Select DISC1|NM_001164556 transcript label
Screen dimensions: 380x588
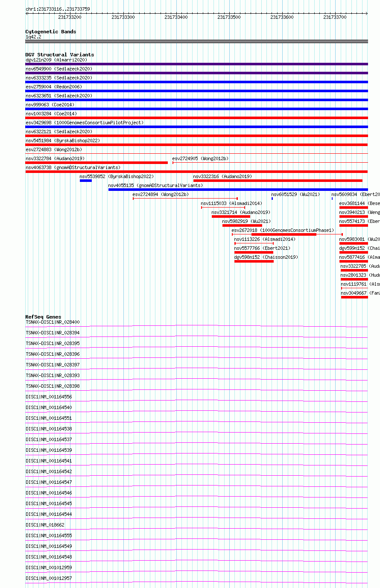[x=49, y=397]
